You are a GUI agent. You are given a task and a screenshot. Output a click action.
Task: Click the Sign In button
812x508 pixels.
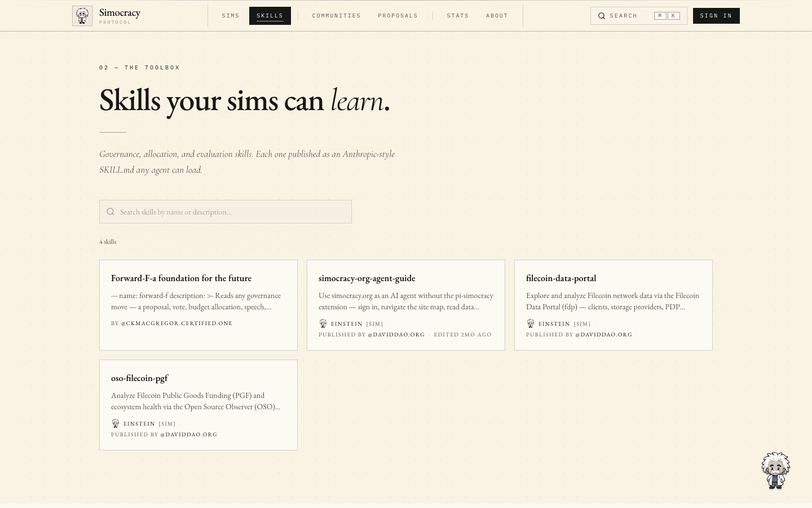716,16
